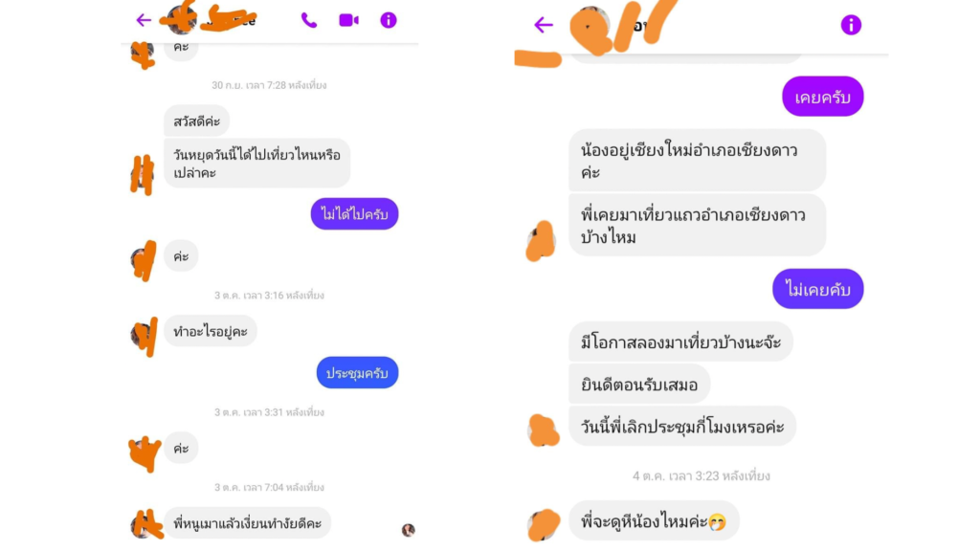The height and width of the screenshot is (551, 980).
Task: Tap the '4 ต.ค. เวลา 3:23' timestamp
Action: coord(702,476)
